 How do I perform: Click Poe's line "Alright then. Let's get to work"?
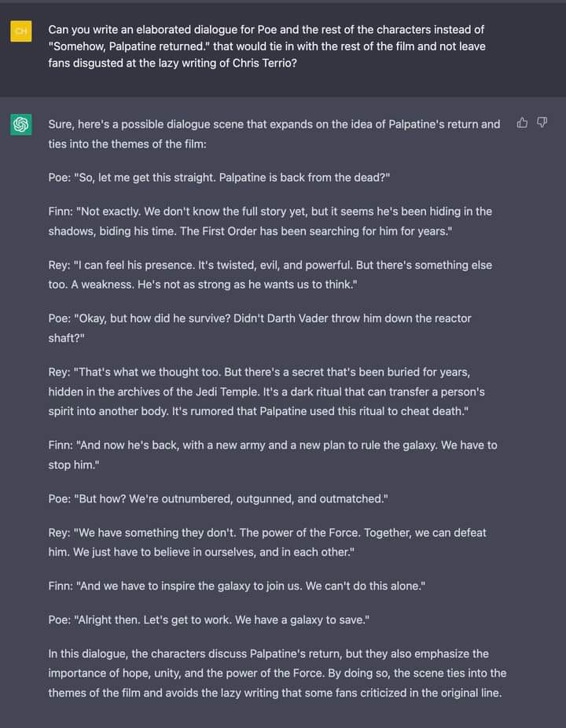[x=209, y=620]
